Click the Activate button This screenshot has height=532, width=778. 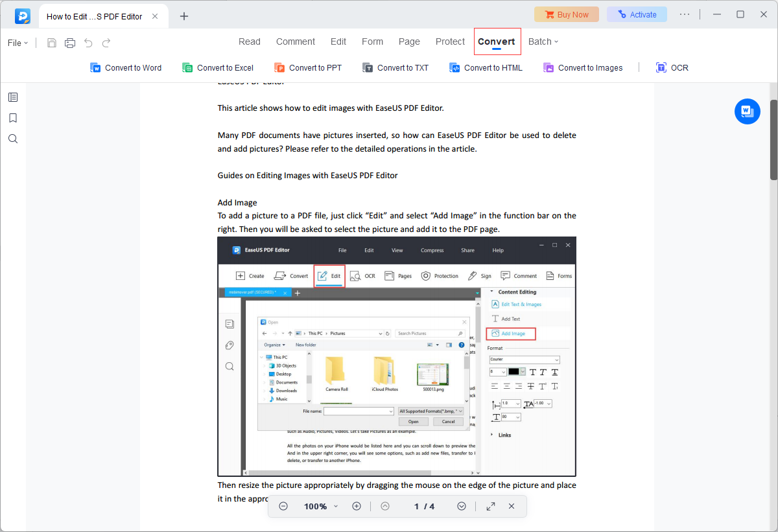click(x=637, y=14)
